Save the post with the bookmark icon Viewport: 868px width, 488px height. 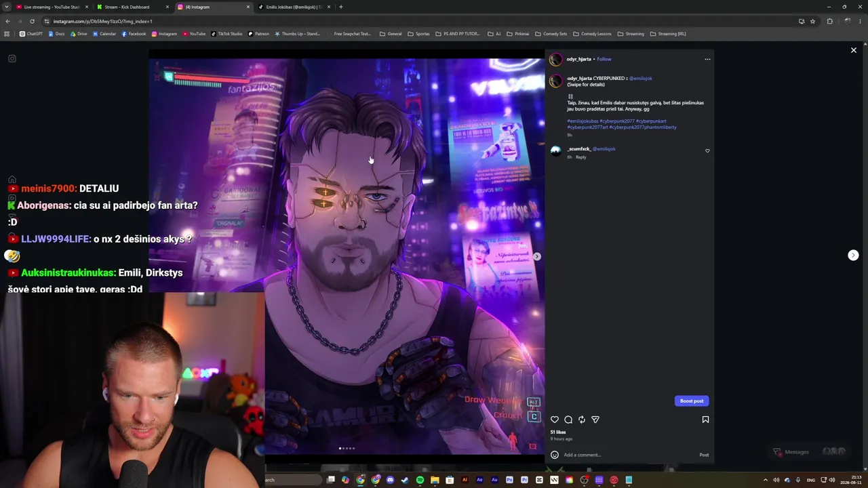click(705, 420)
